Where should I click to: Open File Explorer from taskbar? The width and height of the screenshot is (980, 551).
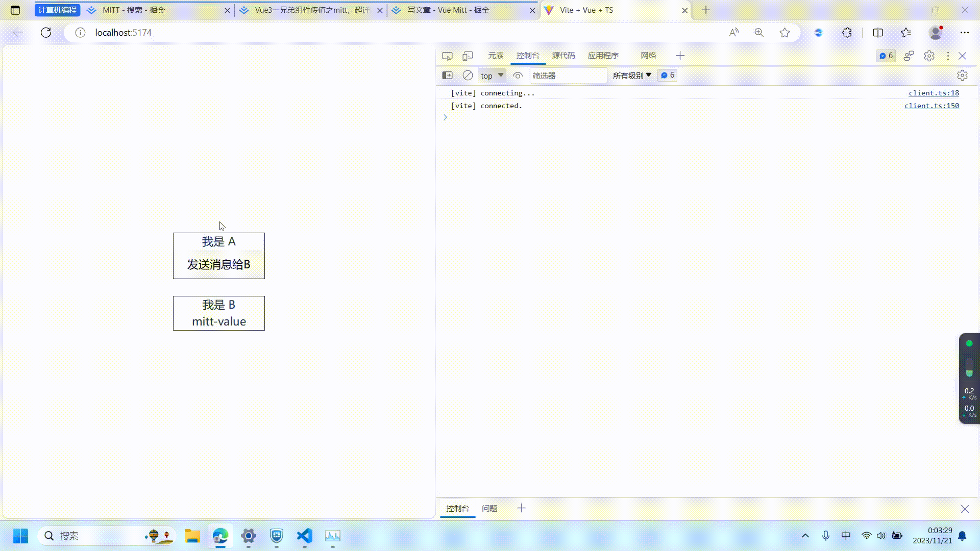(192, 536)
